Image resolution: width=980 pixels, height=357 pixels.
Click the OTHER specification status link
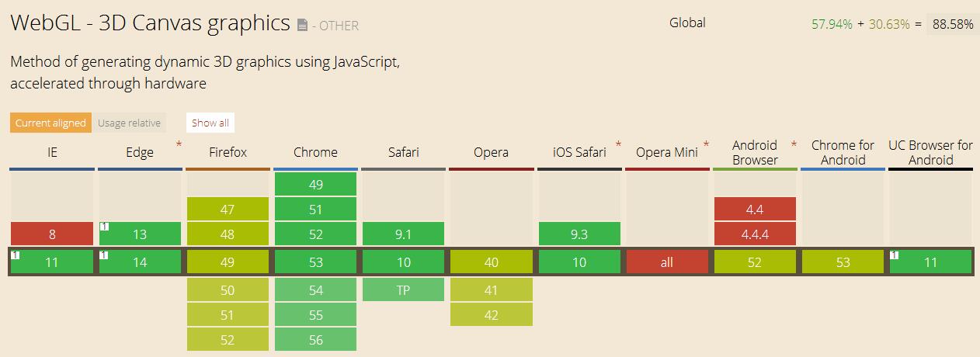coord(335,26)
